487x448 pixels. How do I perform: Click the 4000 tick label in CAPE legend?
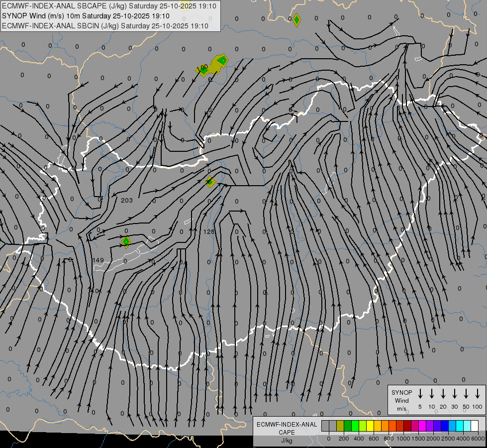pyautogui.click(x=463, y=439)
